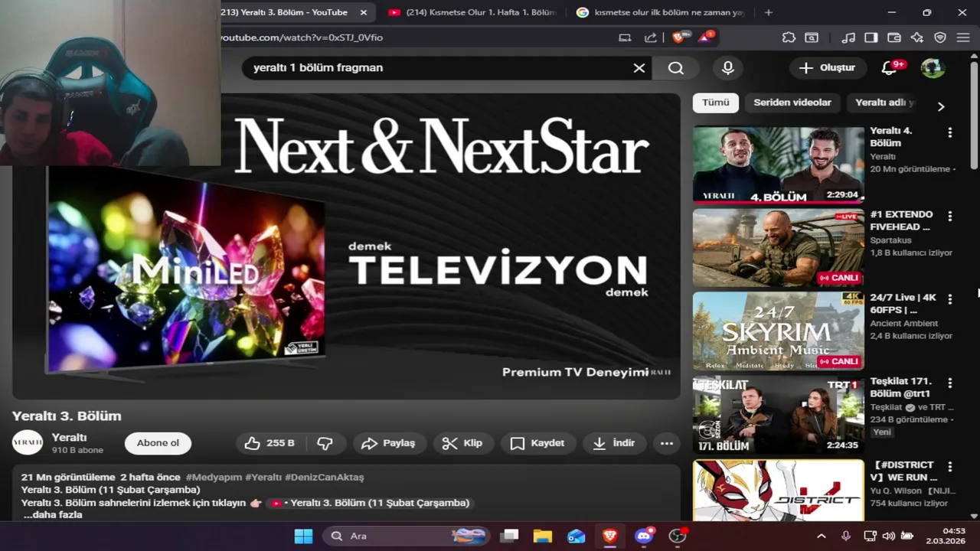Open more actions ellipsis under video
Viewport: 980px width, 551px height.
[x=667, y=443]
